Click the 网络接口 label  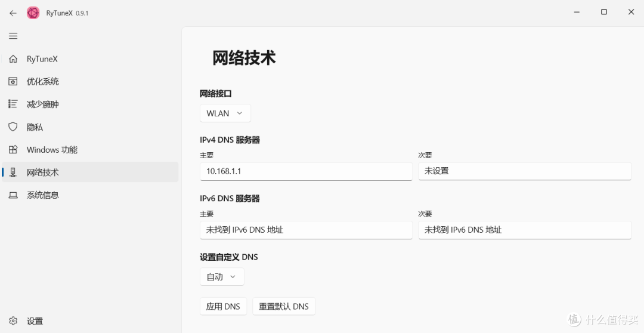point(216,94)
